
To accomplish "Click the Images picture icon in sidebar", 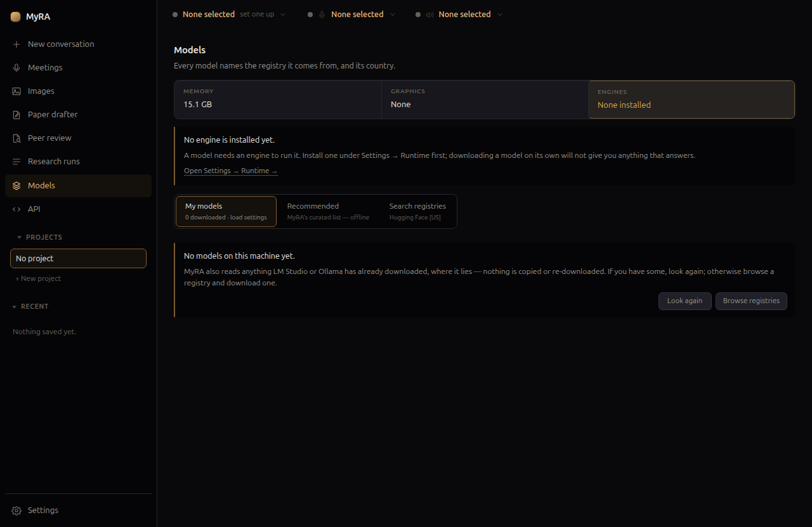I will tap(16, 91).
